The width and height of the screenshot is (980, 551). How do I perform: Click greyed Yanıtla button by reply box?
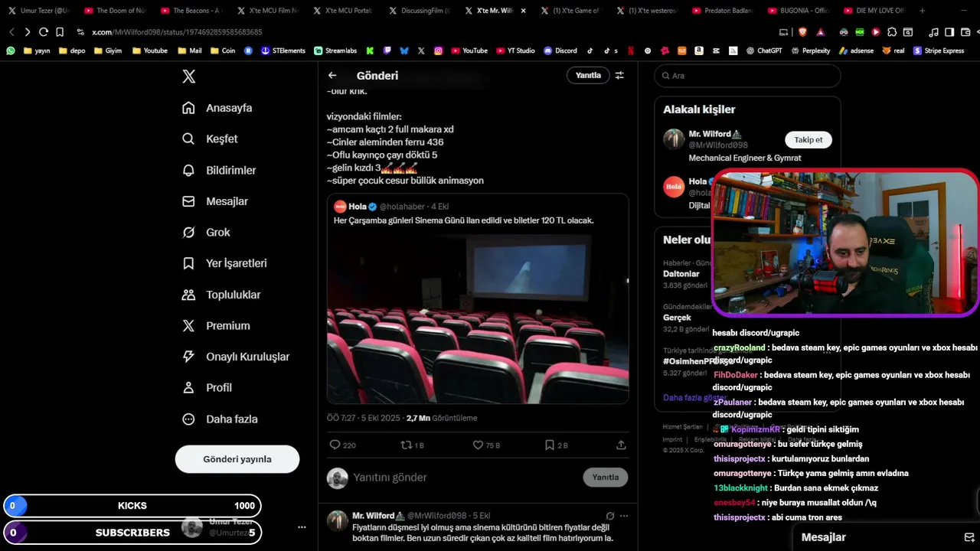tap(606, 478)
